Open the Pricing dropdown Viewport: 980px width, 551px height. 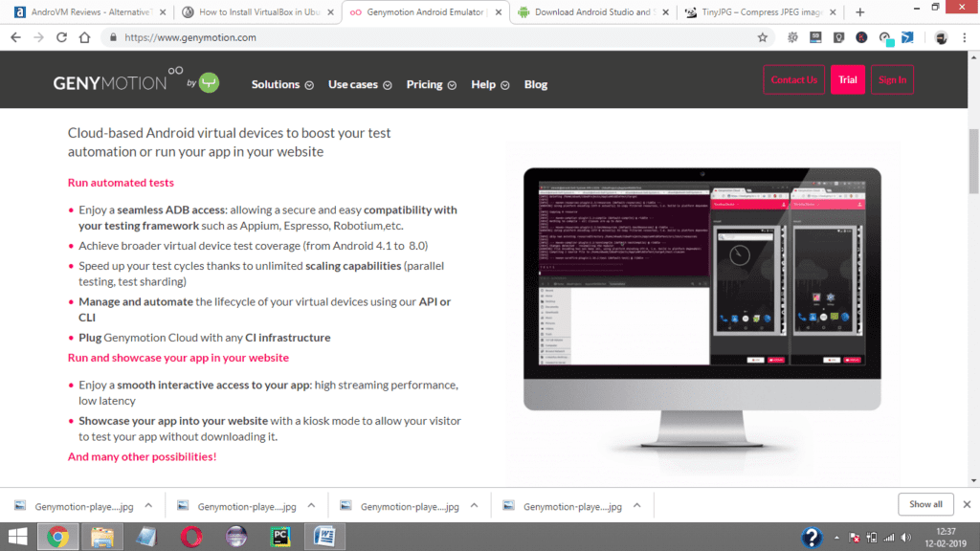424,84
